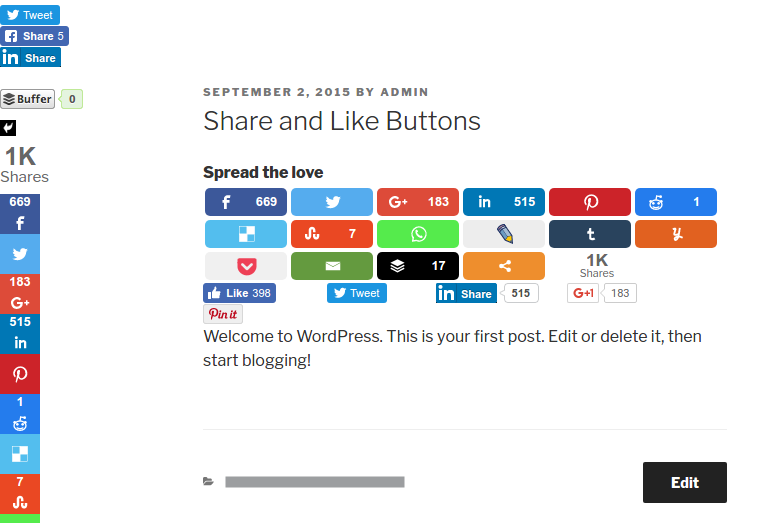Open the Share and Like Buttons post title
Screen dimensions: 761x523
[x=342, y=122]
